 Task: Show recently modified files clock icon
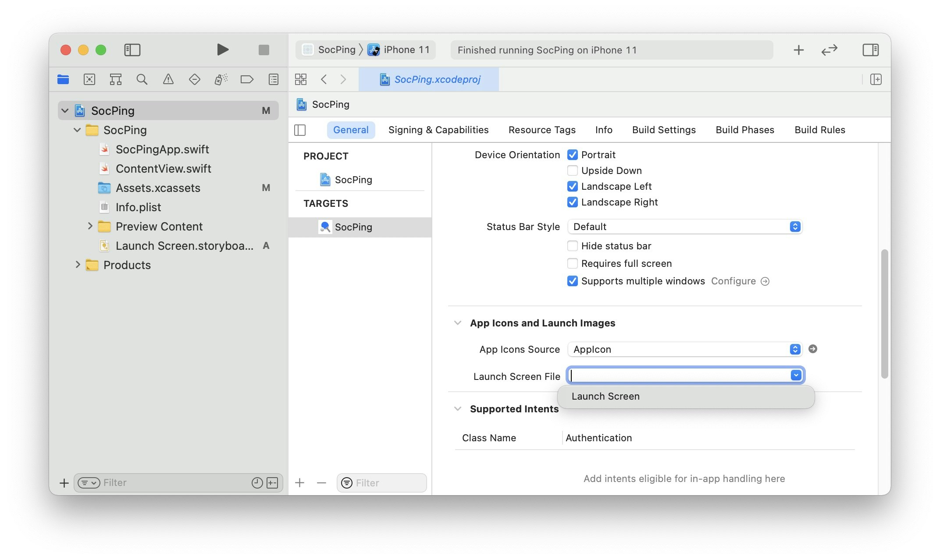pyautogui.click(x=257, y=483)
